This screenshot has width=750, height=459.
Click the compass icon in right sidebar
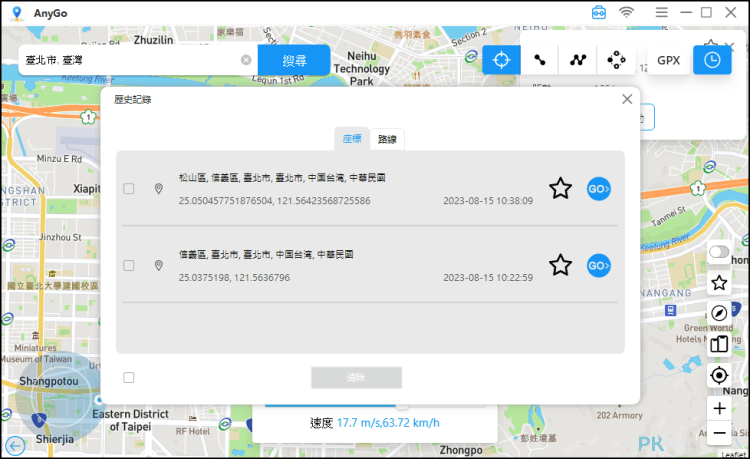(719, 313)
